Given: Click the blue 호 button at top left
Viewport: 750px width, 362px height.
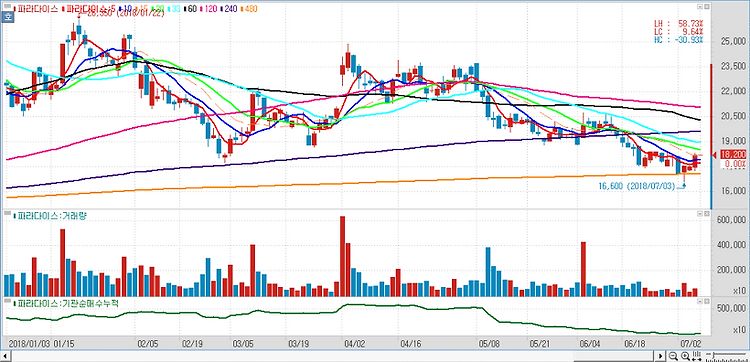Looking at the screenshot, I should click(x=8, y=16).
